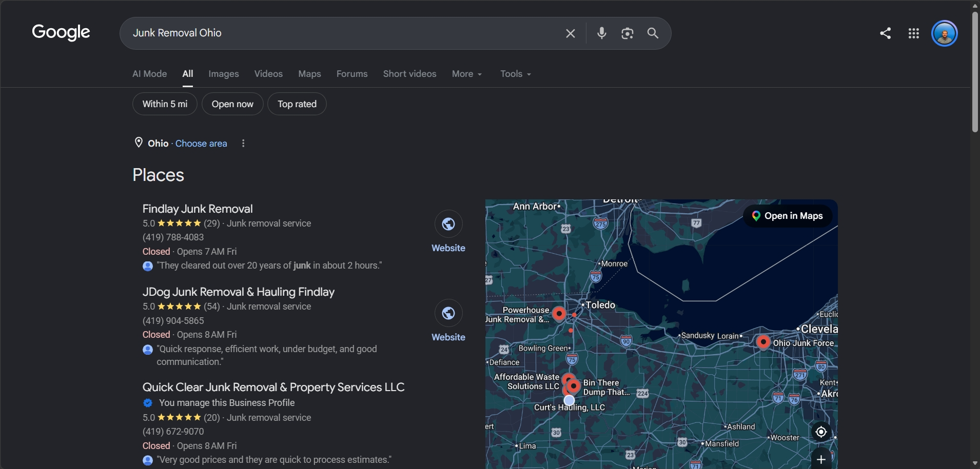Toggle the Top rated filter
The image size is (980, 469).
pyautogui.click(x=297, y=104)
